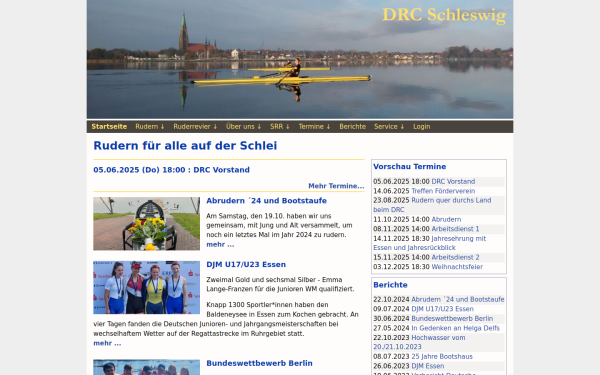Open the Bundeswettbewerb Berlin article heading
Viewport: 600px width, 375px height.
tap(259, 364)
